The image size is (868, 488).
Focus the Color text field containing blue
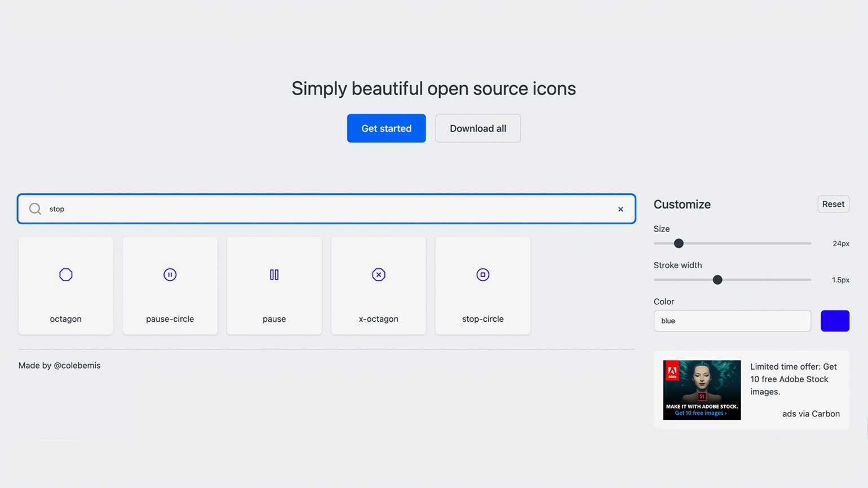click(x=732, y=321)
